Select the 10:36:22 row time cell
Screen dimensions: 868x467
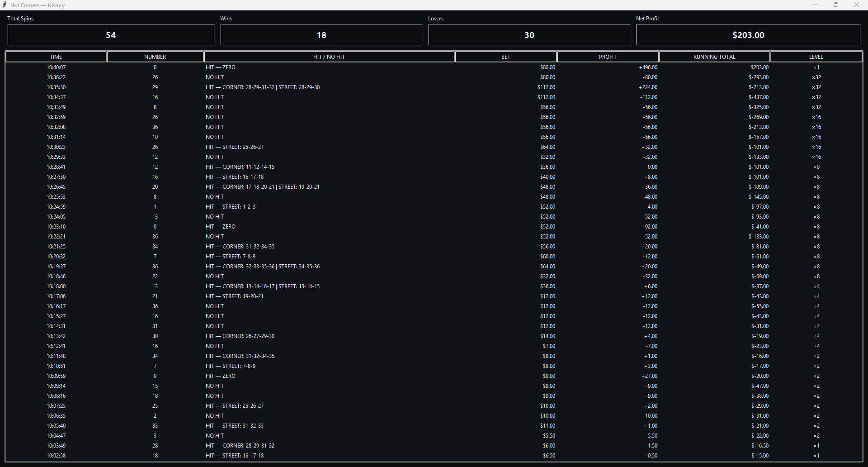click(56, 77)
